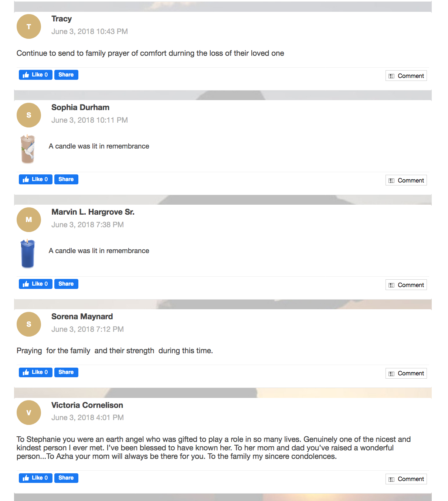The image size is (448, 501).
Task: Comment on Sorena Maynard's message
Action: click(x=406, y=373)
